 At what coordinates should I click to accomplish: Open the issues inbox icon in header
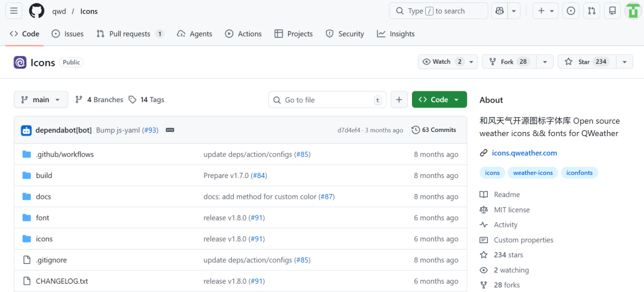(571, 11)
